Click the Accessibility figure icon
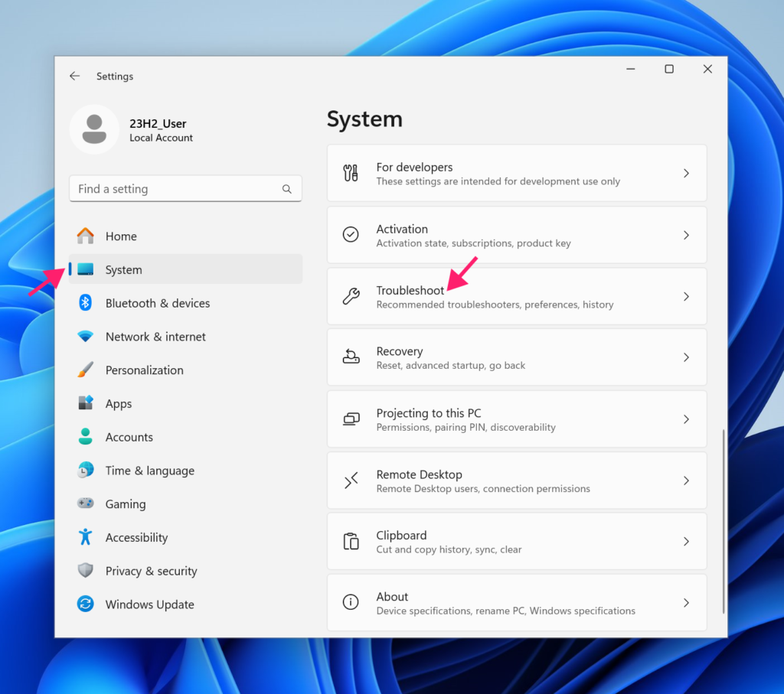The image size is (784, 694). coord(86,536)
